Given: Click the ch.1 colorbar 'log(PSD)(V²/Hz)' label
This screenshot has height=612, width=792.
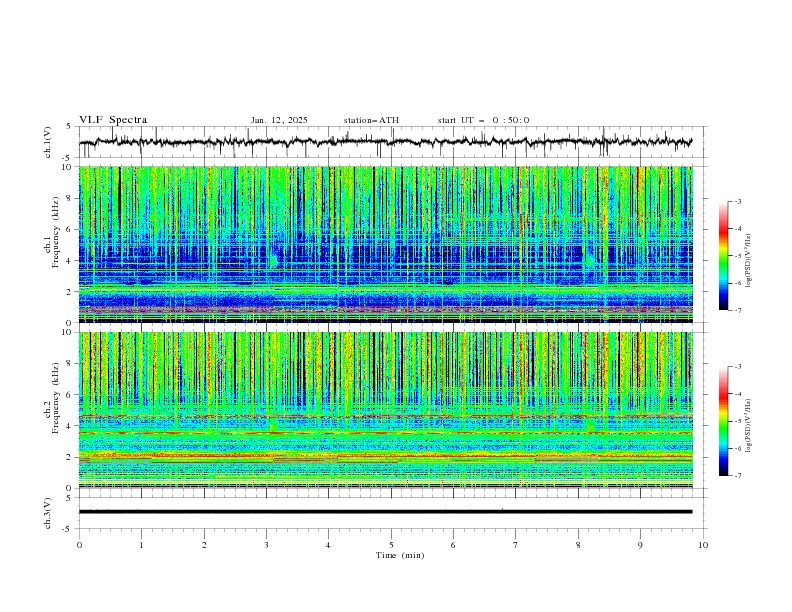Looking at the screenshot, I should (x=748, y=261).
